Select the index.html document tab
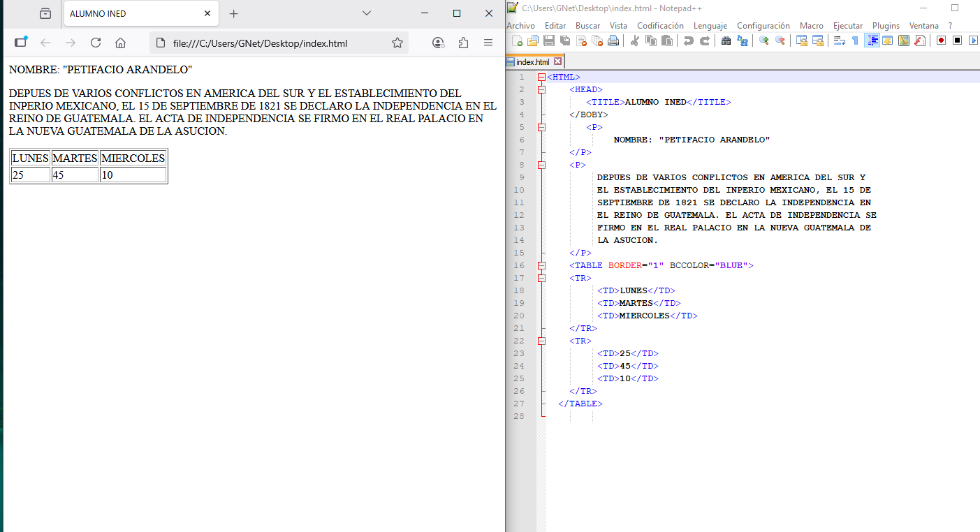Viewport: 980px width, 532px height. coord(532,62)
